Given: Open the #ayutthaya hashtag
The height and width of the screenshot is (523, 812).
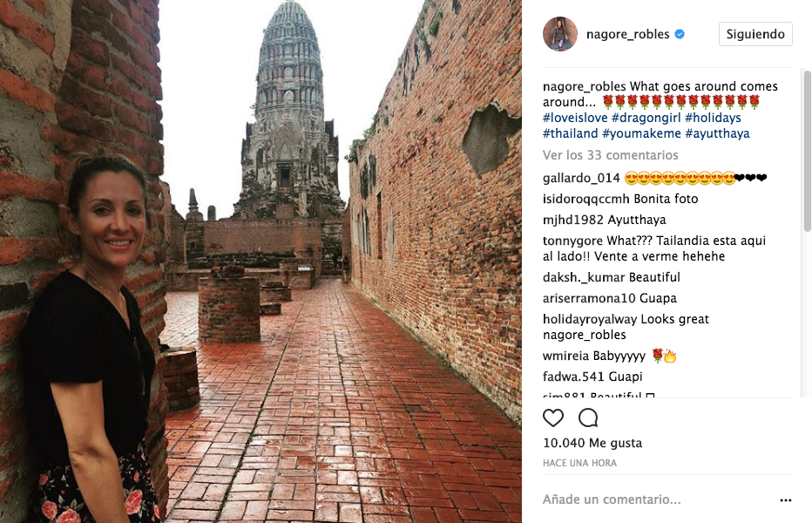Looking at the screenshot, I should (717, 133).
